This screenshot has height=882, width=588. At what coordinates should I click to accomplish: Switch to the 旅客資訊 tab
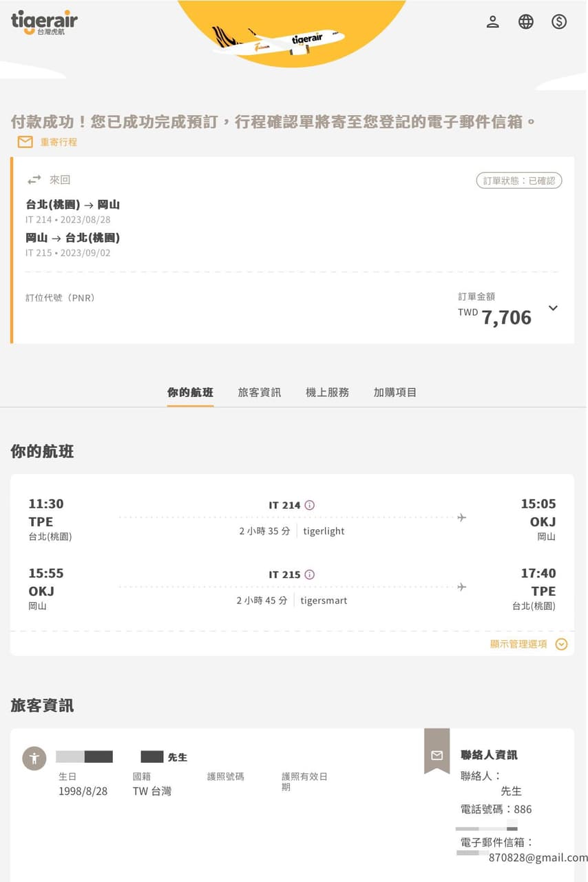click(x=260, y=392)
